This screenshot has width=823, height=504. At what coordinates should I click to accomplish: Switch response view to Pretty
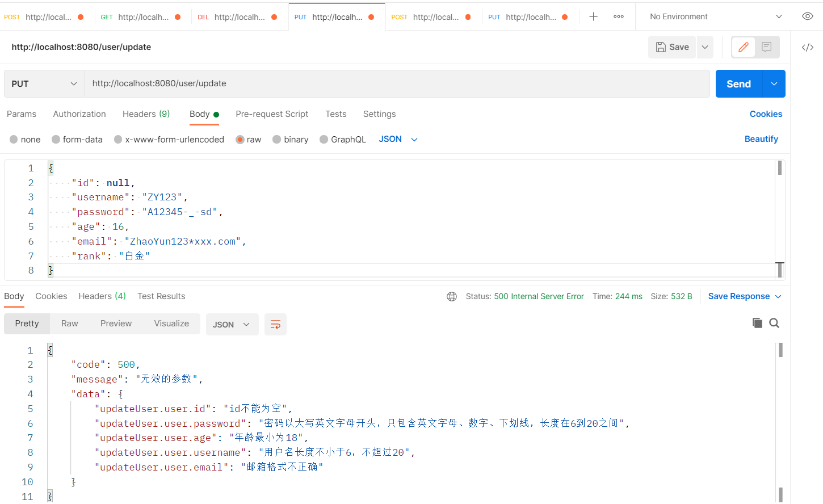point(27,324)
